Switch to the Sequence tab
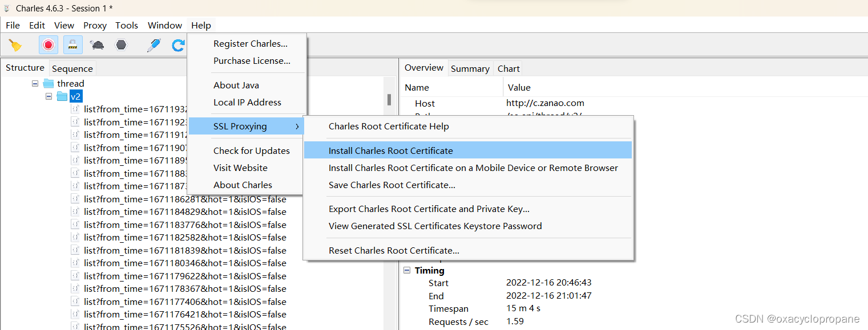Viewport: 868px width, 330px height. (x=72, y=69)
